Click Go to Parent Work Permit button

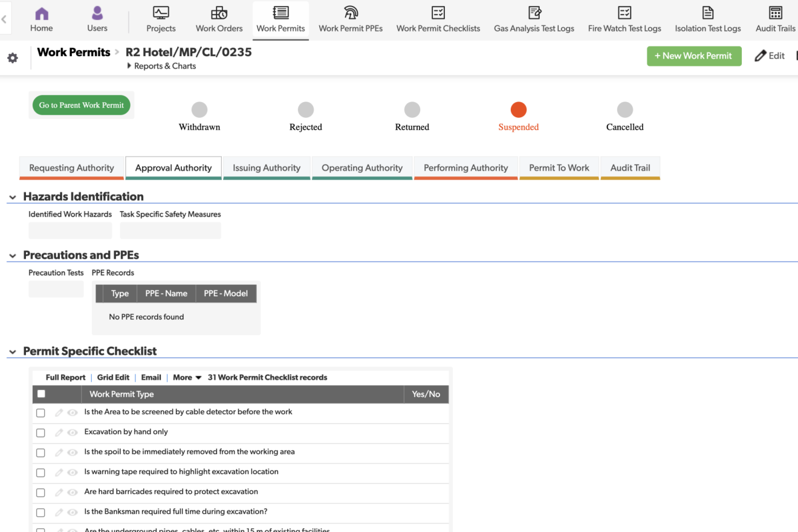[82, 105]
